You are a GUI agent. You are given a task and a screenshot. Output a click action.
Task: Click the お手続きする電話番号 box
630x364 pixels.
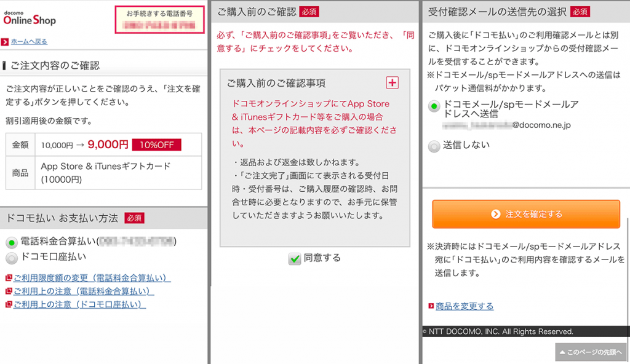pos(160,19)
